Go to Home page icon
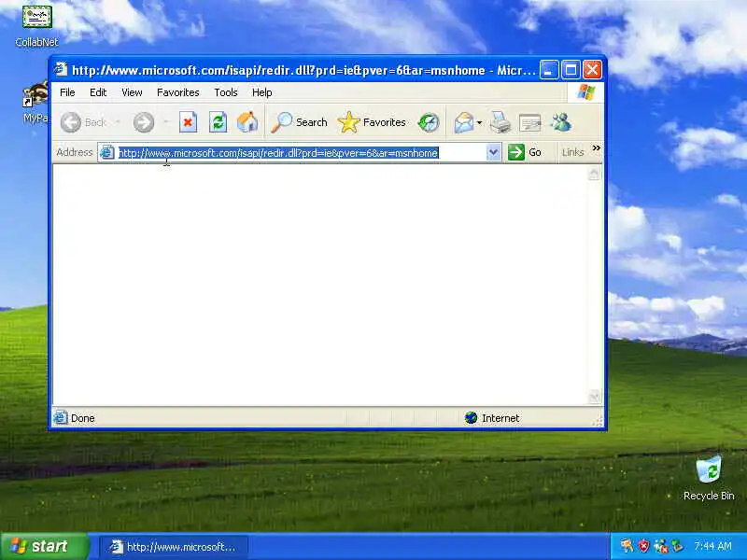This screenshot has width=747, height=560. pyautogui.click(x=247, y=122)
